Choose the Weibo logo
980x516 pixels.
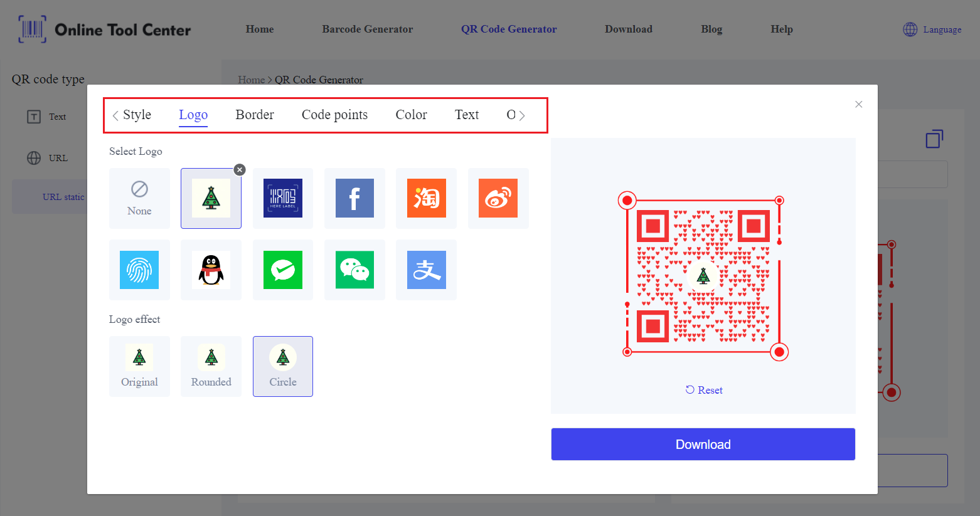click(x=498, y=198)
